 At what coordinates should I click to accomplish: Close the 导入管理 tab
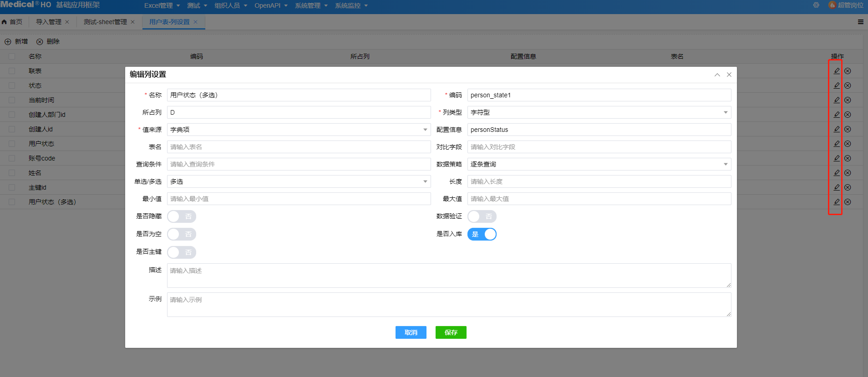pyautogui.click(x=67, y=22)
